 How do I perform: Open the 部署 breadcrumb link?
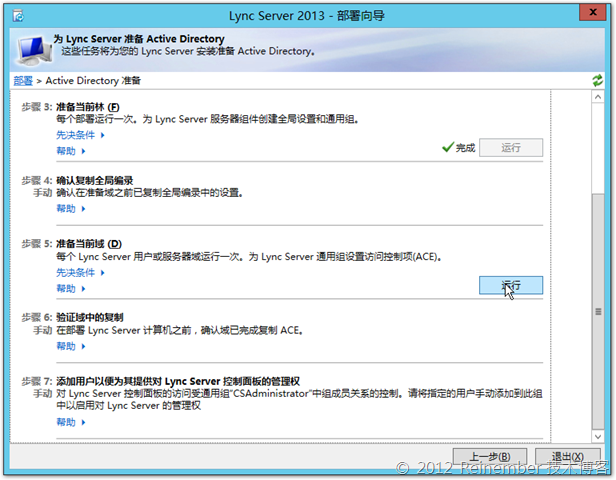23,81
